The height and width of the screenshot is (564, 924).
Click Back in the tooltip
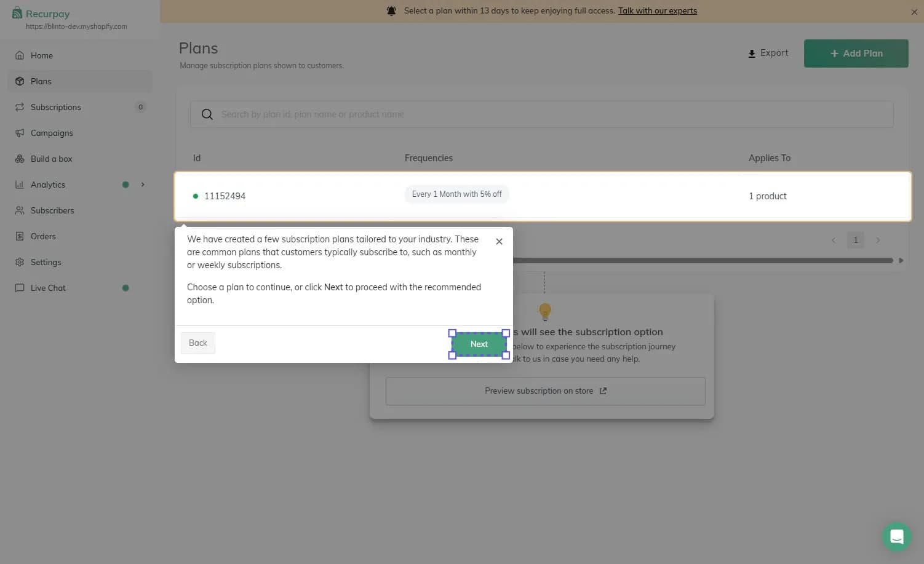[x=198, y=343]
